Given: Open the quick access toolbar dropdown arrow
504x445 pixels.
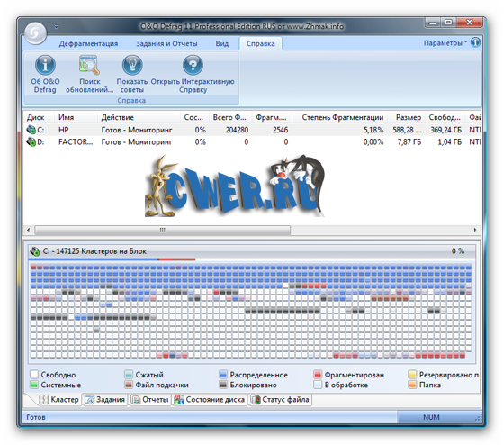Looking at the screenshot, I should [56, 27].
